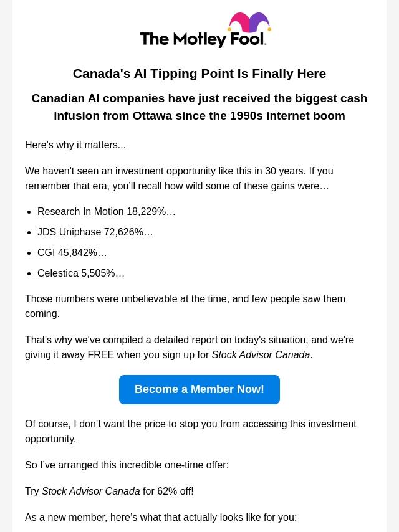The width and height of the screenshot is (399, 532).
Task: Click the jester hat icon in the logo
Action: click(249, 24)
